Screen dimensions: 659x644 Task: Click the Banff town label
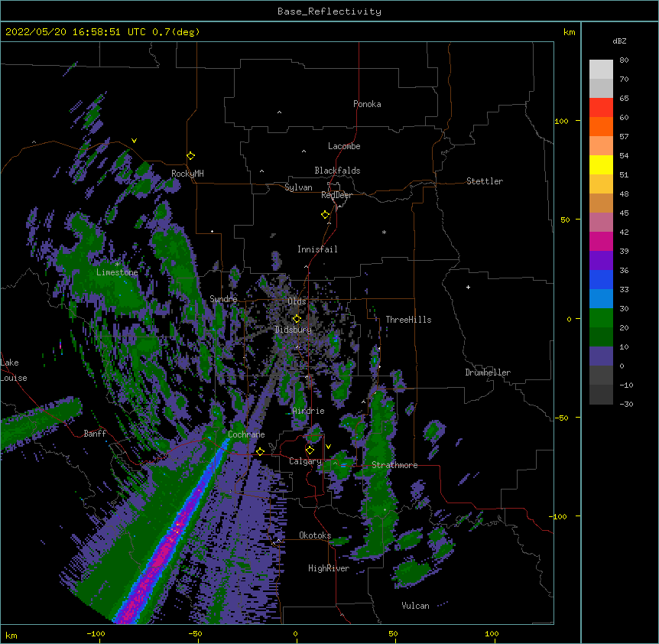[x=95, y=434]
